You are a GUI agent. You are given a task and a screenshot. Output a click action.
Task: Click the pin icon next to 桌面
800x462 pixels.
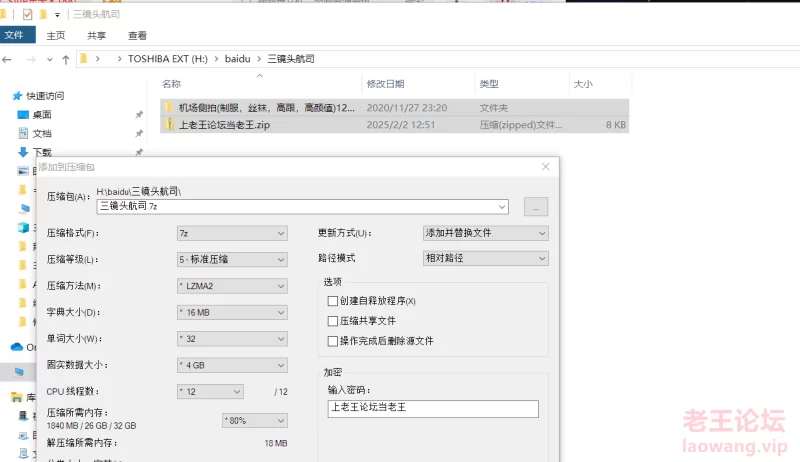139,115
